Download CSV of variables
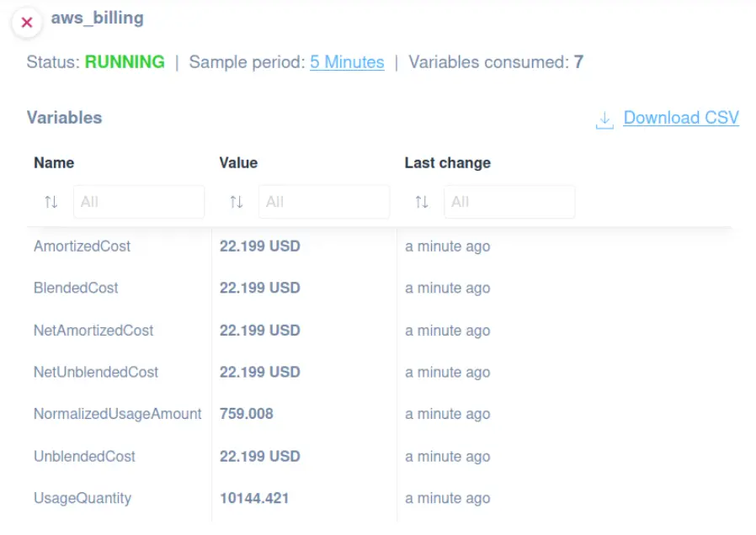This screenshot has width=756, height=535. point(681,118)
